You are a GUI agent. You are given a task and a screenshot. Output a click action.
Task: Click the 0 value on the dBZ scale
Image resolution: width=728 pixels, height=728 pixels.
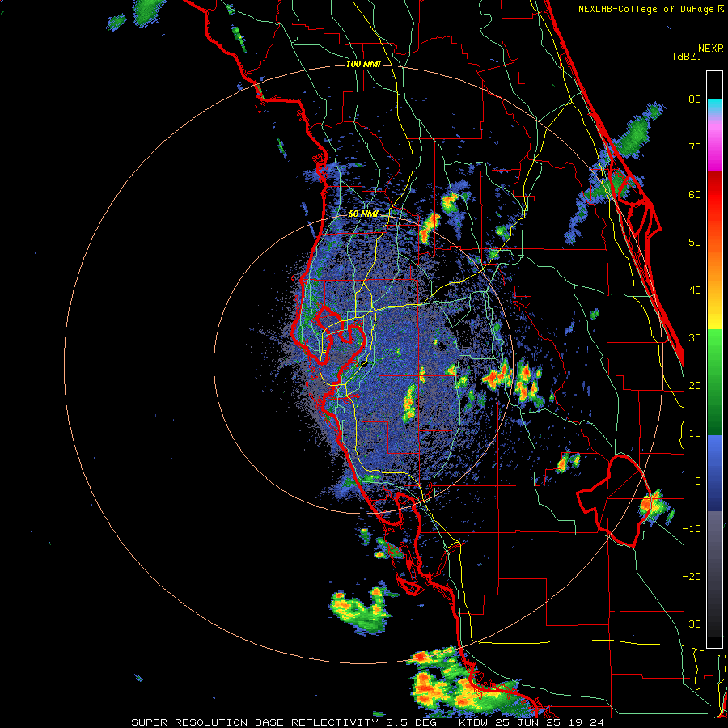(x=698, y=481)
